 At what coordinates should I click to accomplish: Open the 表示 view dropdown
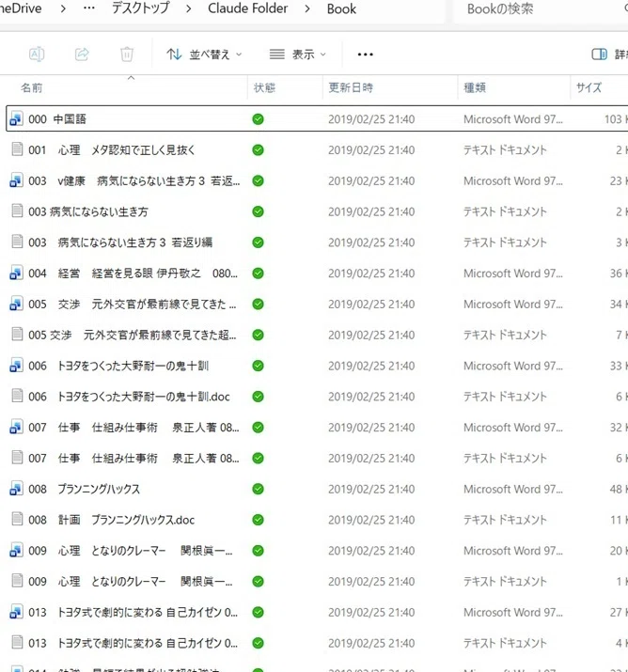[297, 55]
